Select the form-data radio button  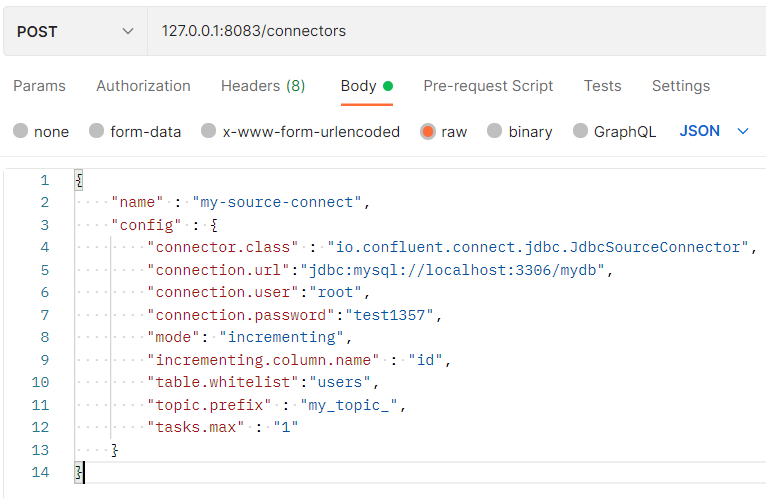tap(97, 131)
